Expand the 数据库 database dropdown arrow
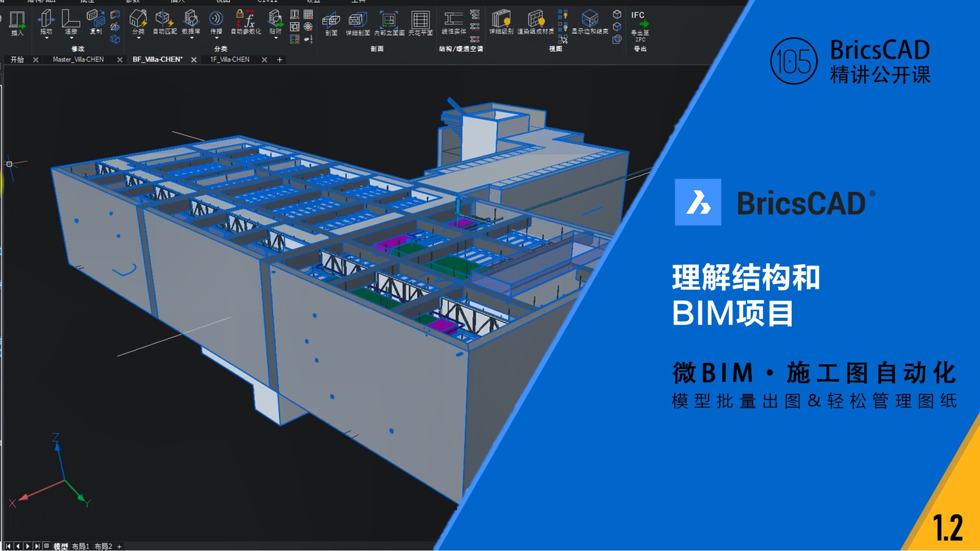The height and width of the screenshot is (551, 980). pos(191,38)
